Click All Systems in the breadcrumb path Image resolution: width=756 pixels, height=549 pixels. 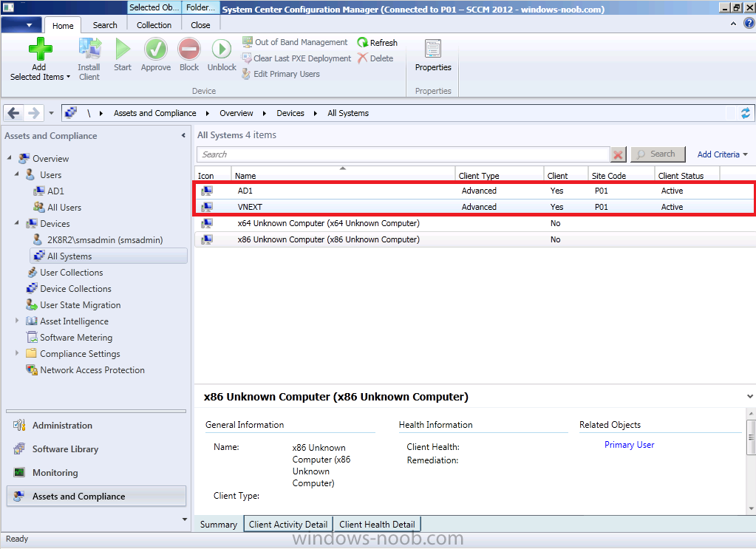348,113
